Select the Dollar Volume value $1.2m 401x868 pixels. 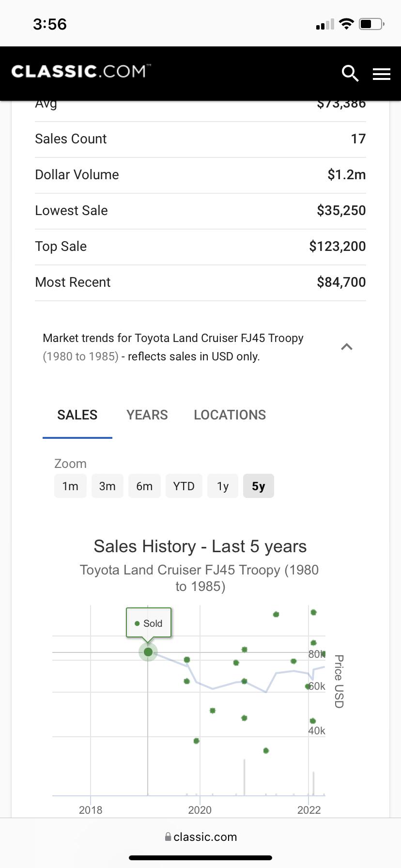(347, 175)
